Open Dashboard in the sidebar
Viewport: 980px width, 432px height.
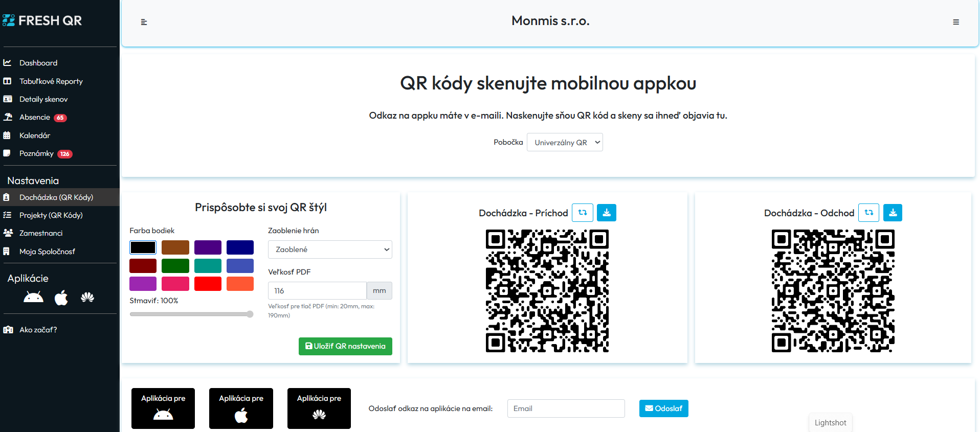point(38,63)
